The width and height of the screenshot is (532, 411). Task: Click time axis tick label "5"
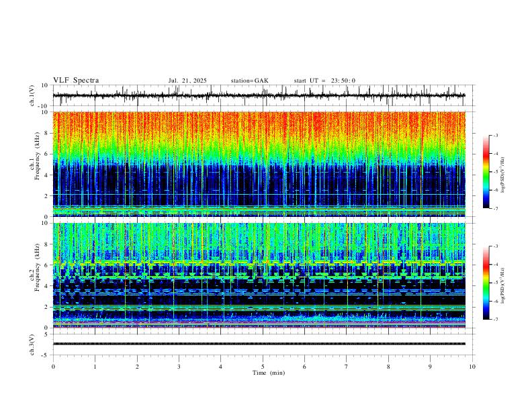(x=263, y=367)
